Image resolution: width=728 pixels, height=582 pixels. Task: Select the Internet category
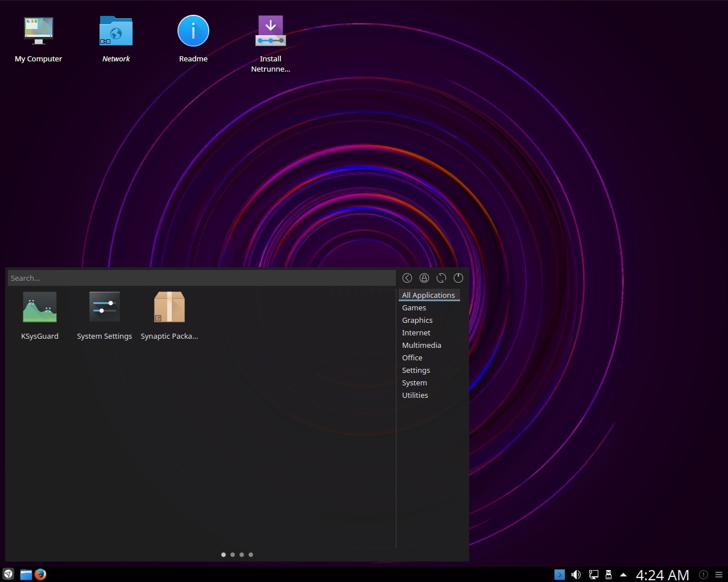click(x=416, y=332)
